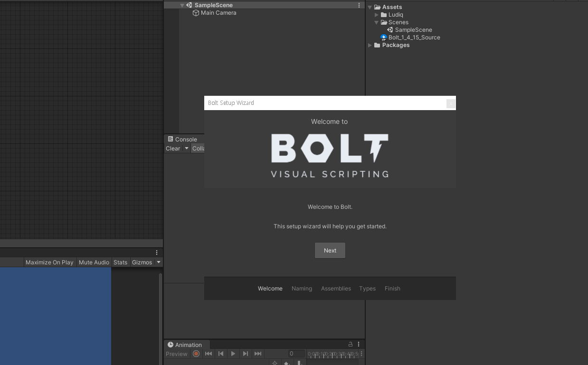Viewport: 588px width, 365px height.
Task: Collapse the Assets folder arrow
Action: click(370, 7)
